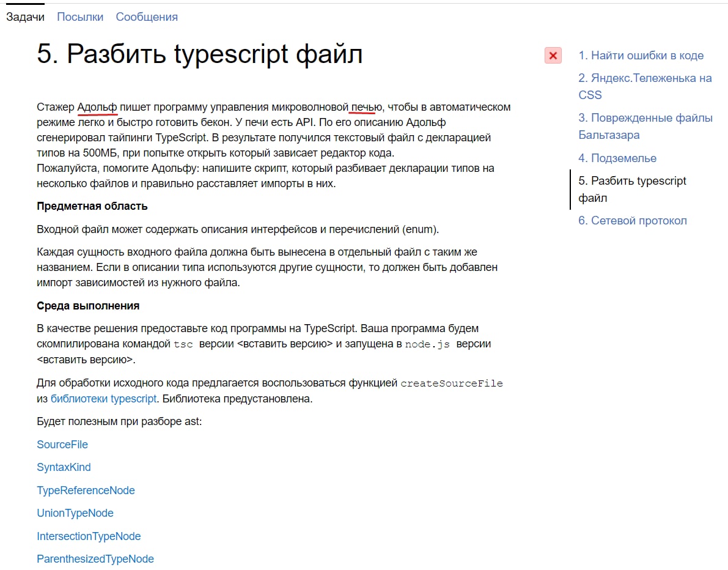Open the SyntaxKind reference link
Image resolution: width=728 pixels, height=570 pixels.
tap(64, 467)
